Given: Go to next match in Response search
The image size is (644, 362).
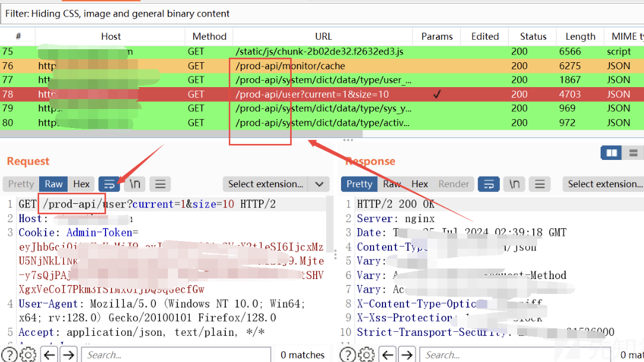Looking at the screenshot, I should (x=407, y=355).
